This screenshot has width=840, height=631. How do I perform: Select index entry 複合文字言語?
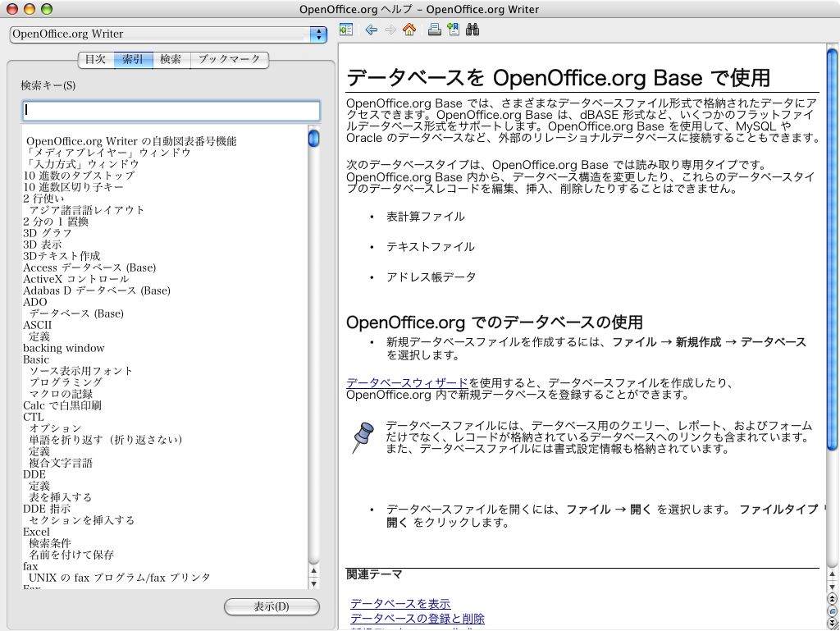(61, 464)
